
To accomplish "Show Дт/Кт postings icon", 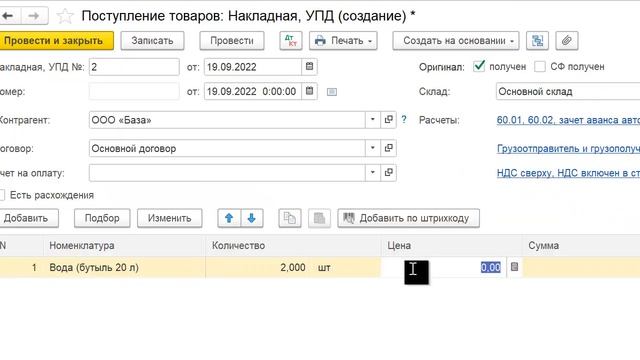I will pos(291,40).
